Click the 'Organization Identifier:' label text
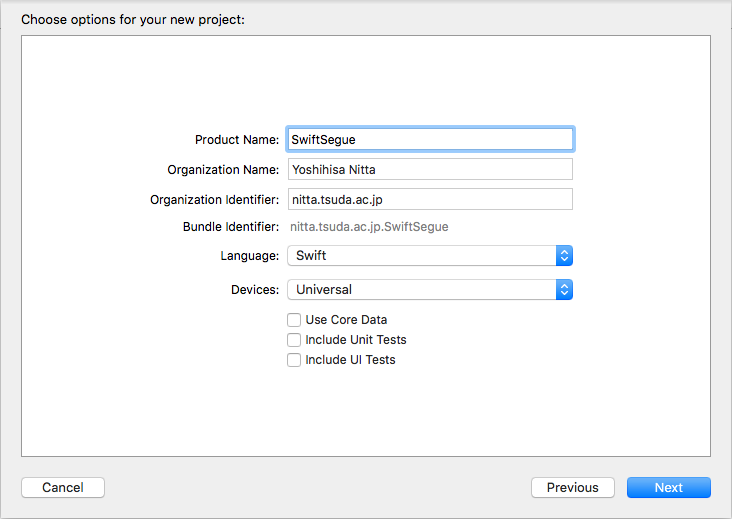Viewport: 732px width, 519px height. 215,200
